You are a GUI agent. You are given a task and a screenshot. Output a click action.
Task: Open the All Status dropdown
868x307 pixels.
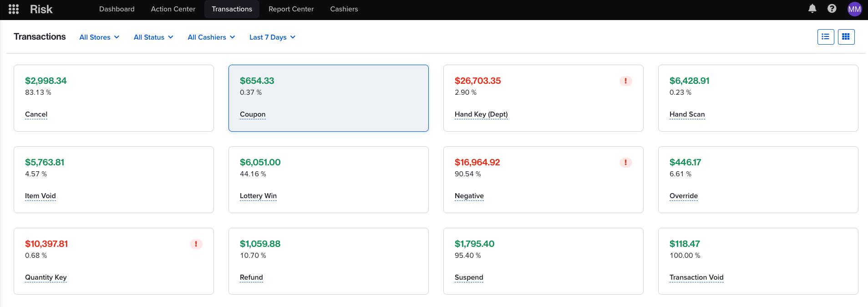(x=153, y=37)
